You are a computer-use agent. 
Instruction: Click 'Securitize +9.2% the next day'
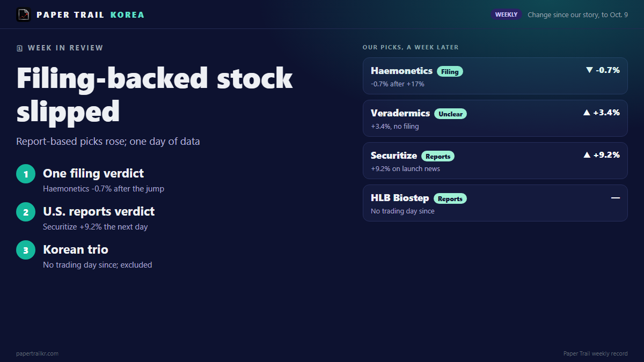(x=96, y=227)
